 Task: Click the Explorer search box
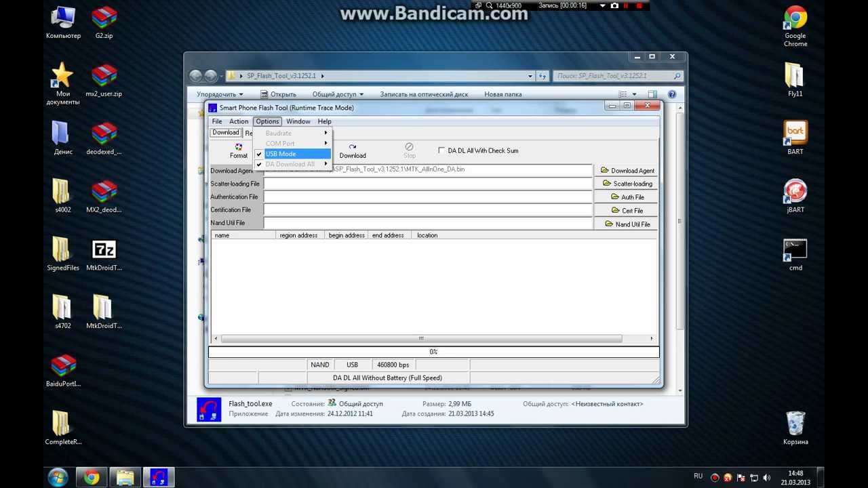pos(617,76)
